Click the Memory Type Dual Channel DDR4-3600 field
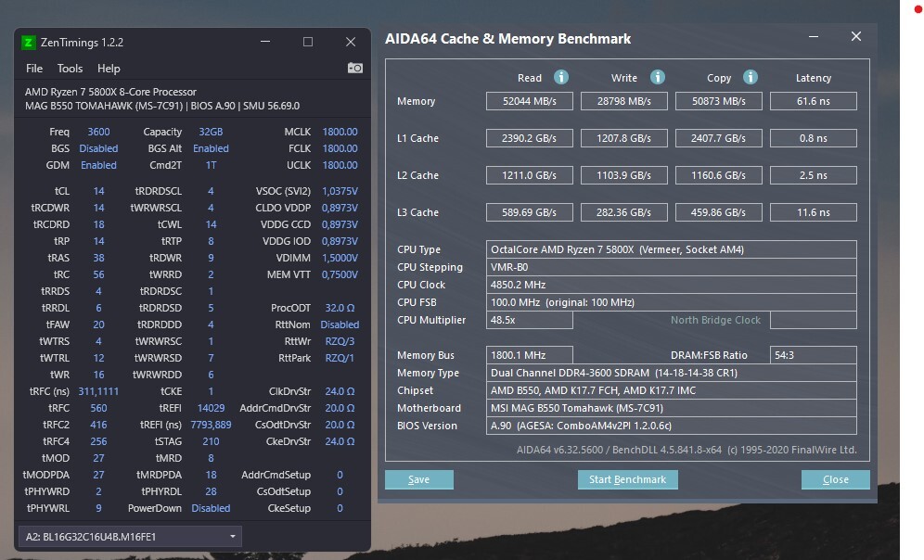The image size is (924, 560). [671, 373]
